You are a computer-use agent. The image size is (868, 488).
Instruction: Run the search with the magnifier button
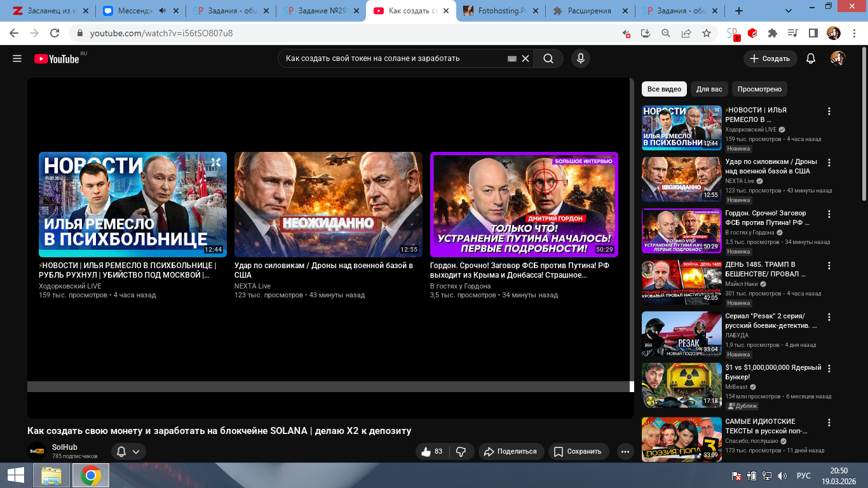coord(548,58)
